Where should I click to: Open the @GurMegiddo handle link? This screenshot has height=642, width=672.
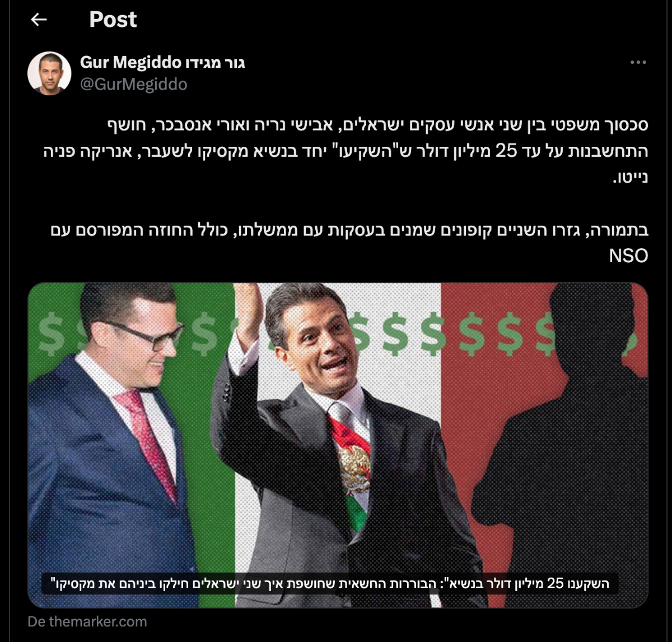tap(134, 85)
